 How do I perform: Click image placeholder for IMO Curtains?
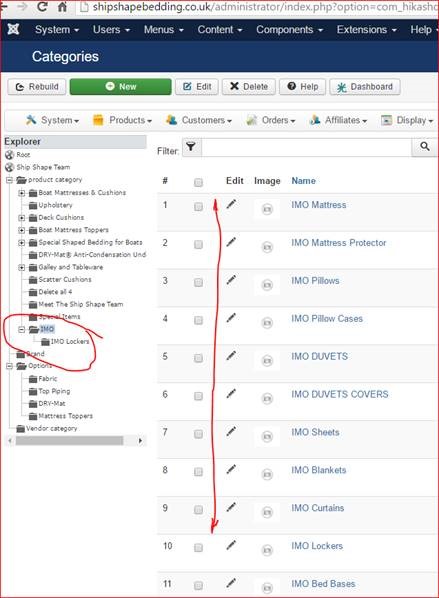click(x=267, y=512)
